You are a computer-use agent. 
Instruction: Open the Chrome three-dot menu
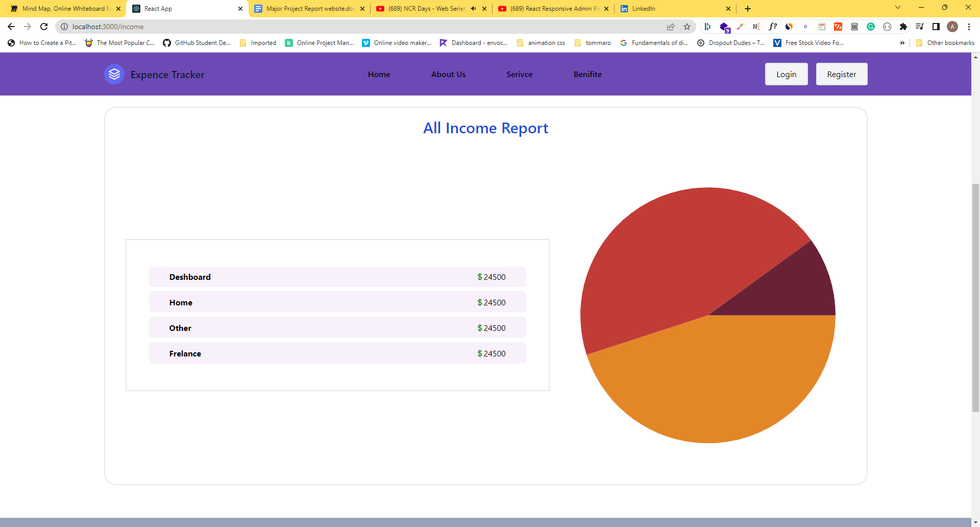969,27
